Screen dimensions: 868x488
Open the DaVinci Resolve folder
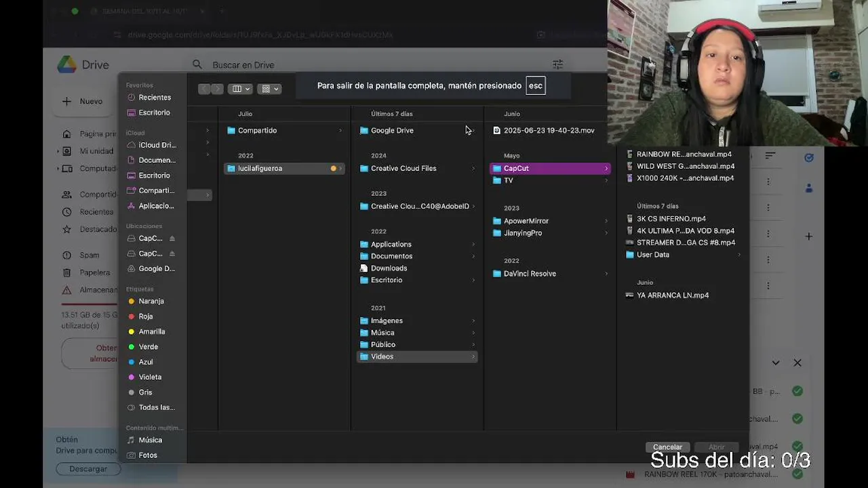click(550, 274)
